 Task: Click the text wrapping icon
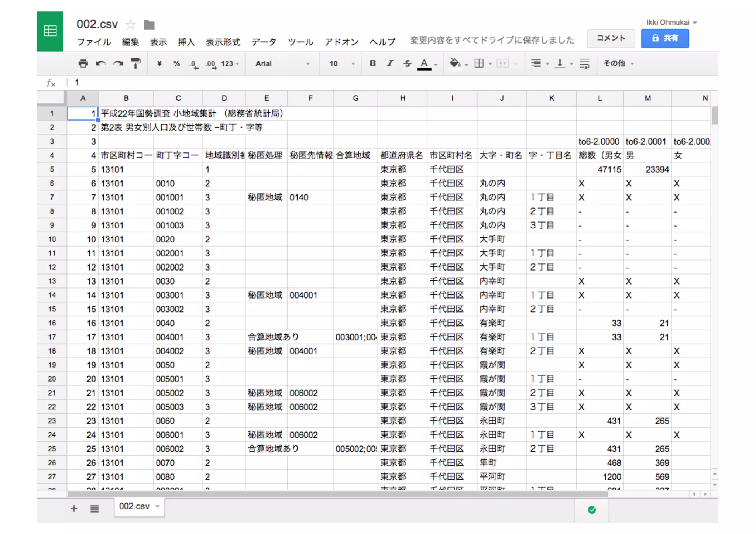tap(584, 63)
